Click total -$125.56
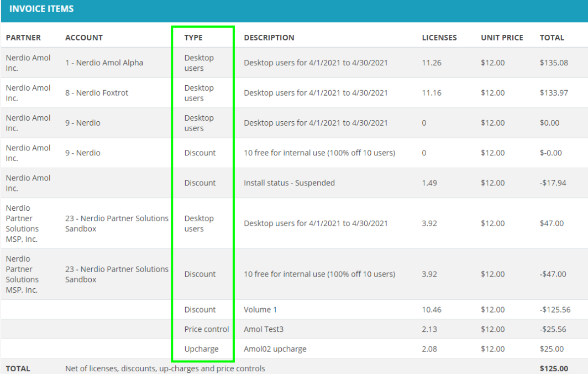The width and height of the screenshot is (588, 374). click(x=555, y=310)
